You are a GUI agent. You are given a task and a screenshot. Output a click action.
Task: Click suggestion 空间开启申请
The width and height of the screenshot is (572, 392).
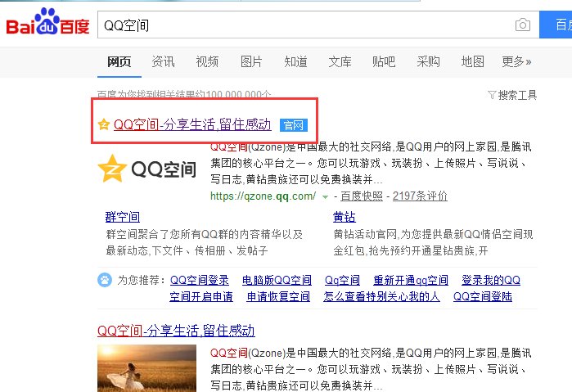coord(201,296)
